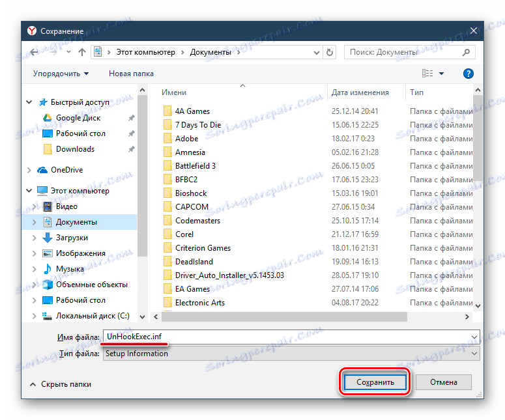The width and height of the screenshot is (505, 420).
Task: Expand the Загрузки node
Action: pyautogui.click(x=35, y=238)
